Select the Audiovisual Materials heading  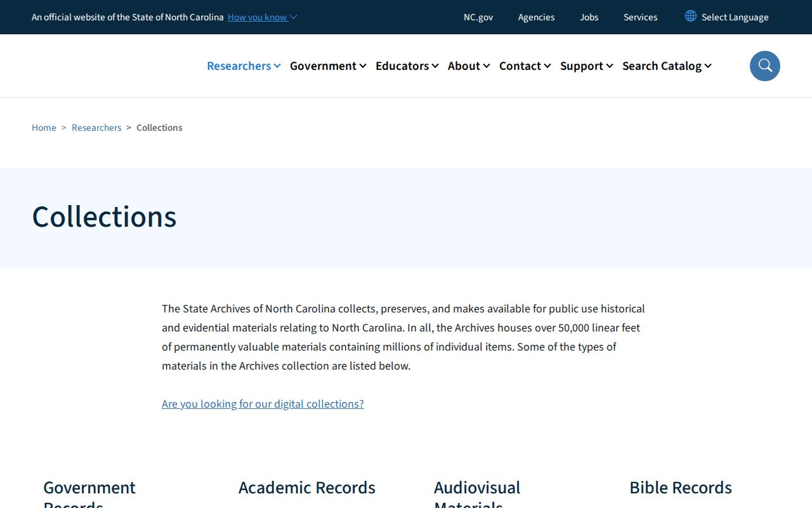point(477,493)
